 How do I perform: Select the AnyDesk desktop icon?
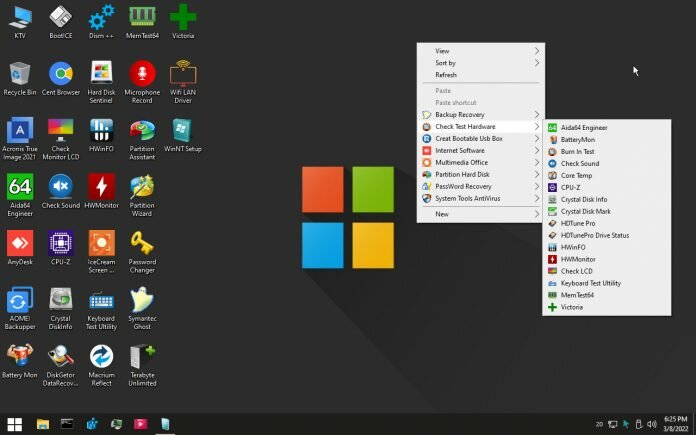click(20, 248)
